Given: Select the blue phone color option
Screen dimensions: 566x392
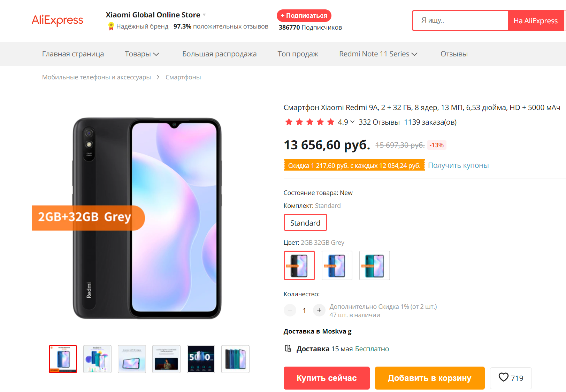Looking at the screenshot, I should coord(337,265).
